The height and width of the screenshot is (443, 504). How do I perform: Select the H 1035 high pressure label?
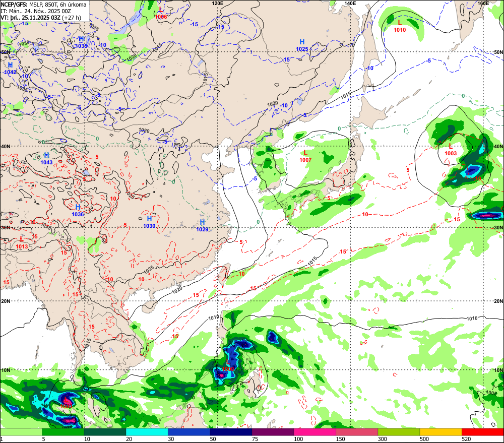81,42
